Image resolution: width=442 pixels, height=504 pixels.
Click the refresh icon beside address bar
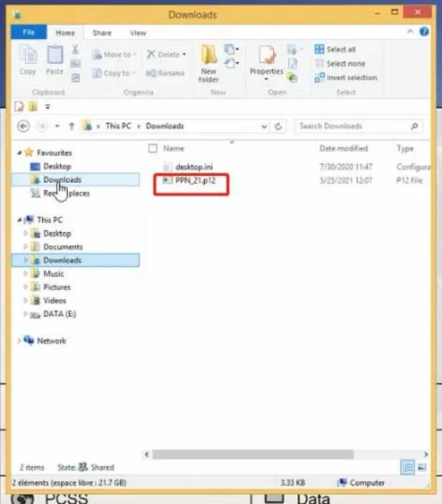278,126
